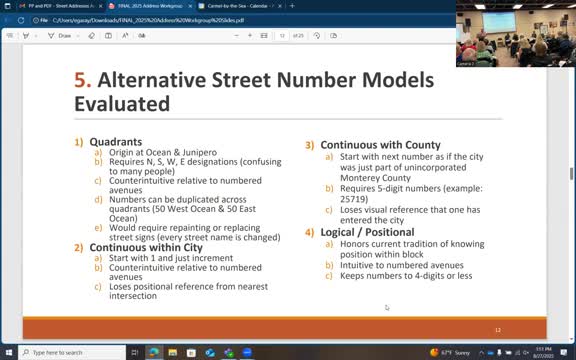Screen dimensions: 576x360
Task: Open the weather widget showing Sunny
Action: pos(450,353)
